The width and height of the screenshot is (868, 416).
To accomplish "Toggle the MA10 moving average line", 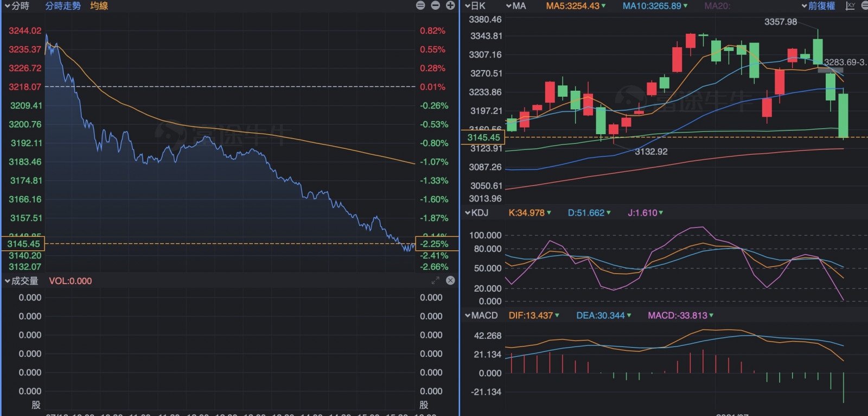I will point(654,6).
